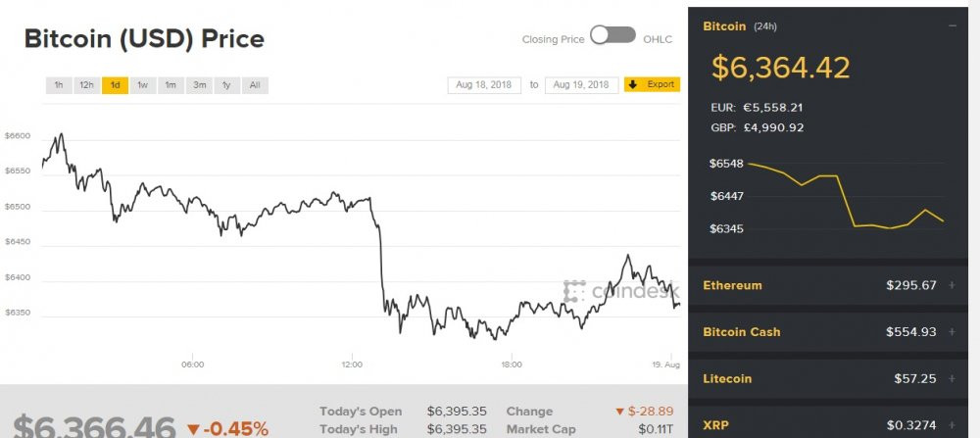980x438 pixels.
Task: Collapse the Bitcoin panel with minus icon
Action: tap(953, 26)
